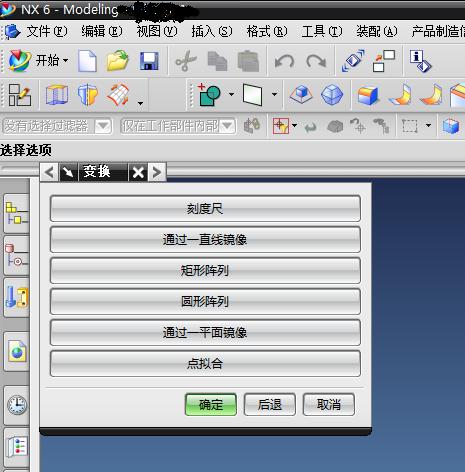Open the 格式(R) menu
465x472 pixels.
(x=267, y=32)
